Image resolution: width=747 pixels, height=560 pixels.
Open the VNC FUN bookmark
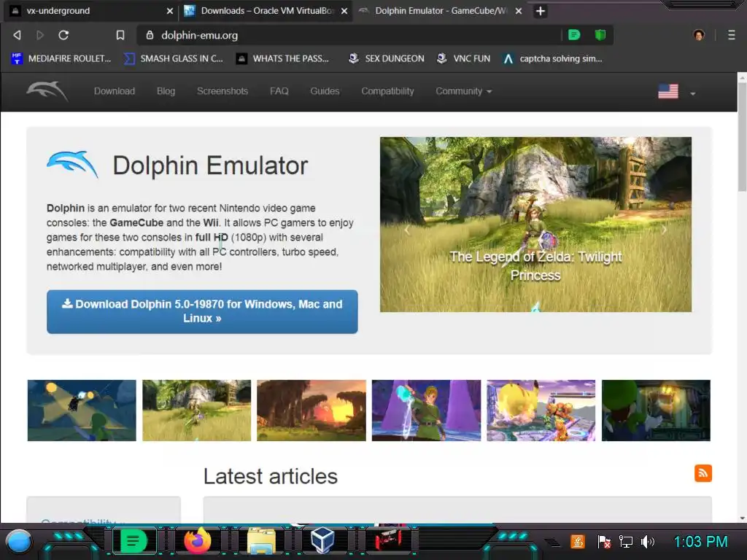coord(463,58)
